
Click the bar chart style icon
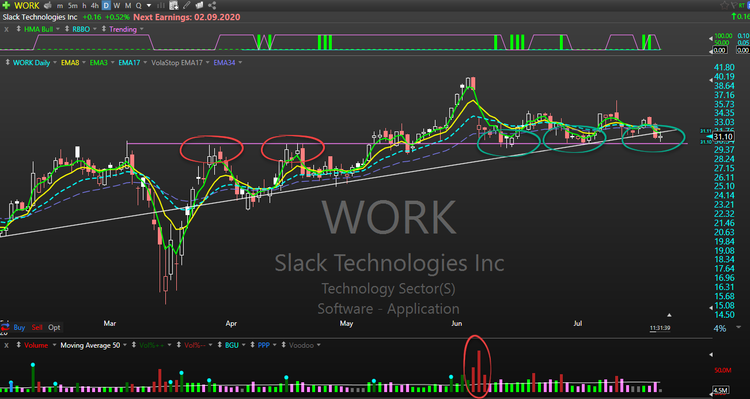[x=161, y=6]
